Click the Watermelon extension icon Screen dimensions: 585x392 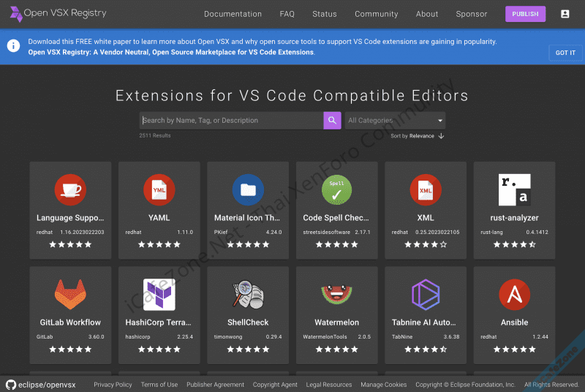point(336,295)
